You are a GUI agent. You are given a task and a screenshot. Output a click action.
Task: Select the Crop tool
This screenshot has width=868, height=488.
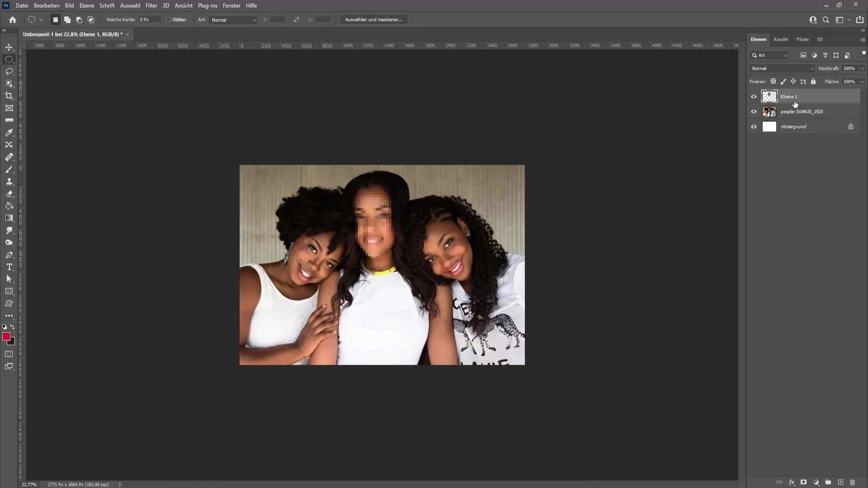click(x=9, y=96)
